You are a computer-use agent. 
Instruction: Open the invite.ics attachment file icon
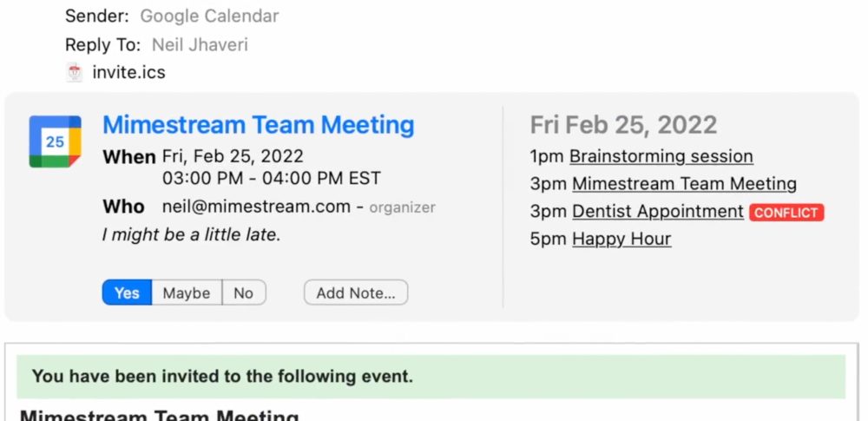[75, 72]
